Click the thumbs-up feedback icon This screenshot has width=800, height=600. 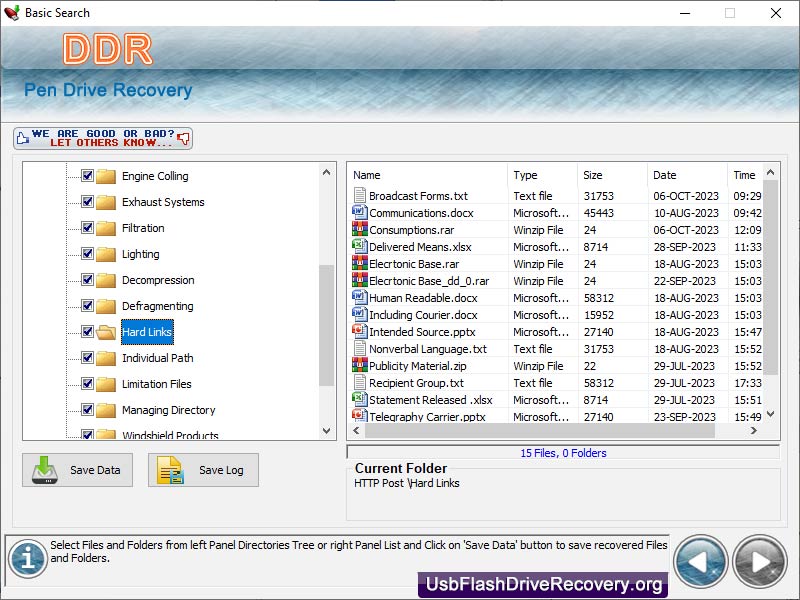pos(22,138)
